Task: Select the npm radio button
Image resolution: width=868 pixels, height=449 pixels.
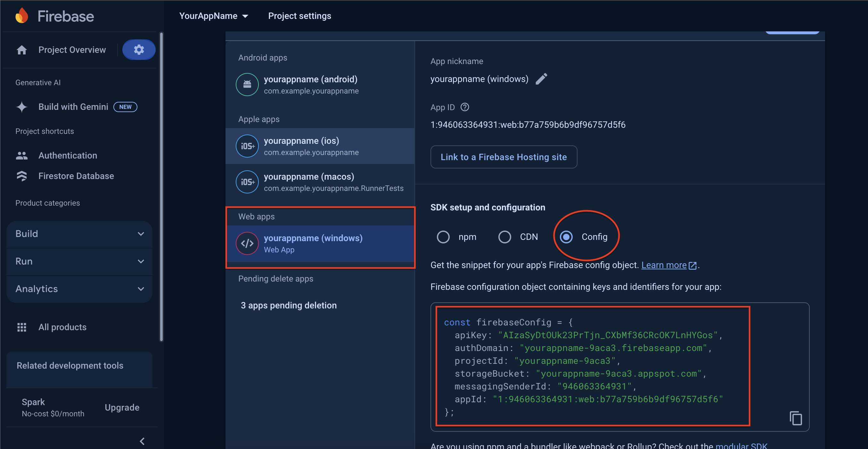Action: pyautogui.click(x=443, y=237)
